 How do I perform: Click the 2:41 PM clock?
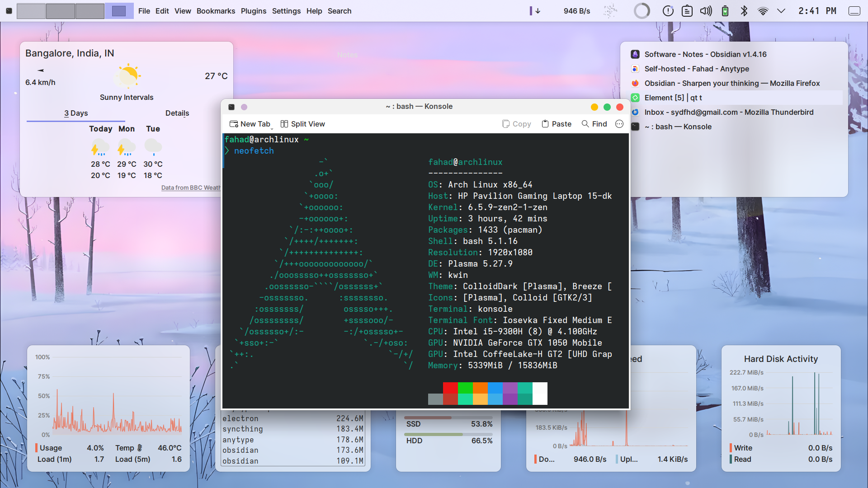pos(817,11)
